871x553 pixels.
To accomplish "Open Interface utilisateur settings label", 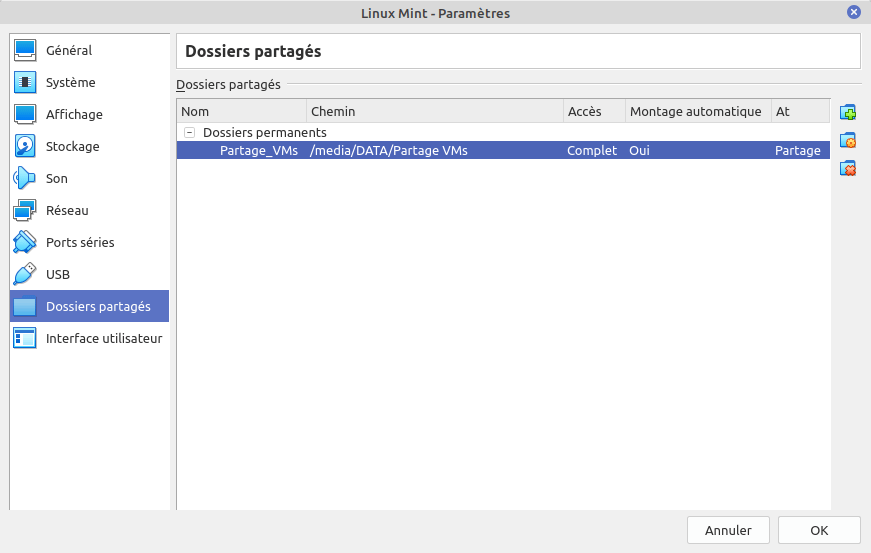I will point(104,339).
